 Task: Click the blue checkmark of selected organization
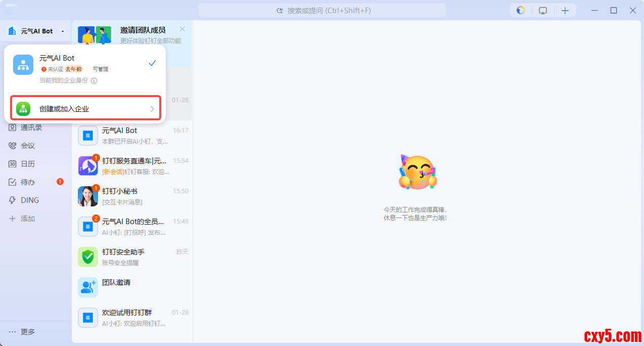[152, 63]
